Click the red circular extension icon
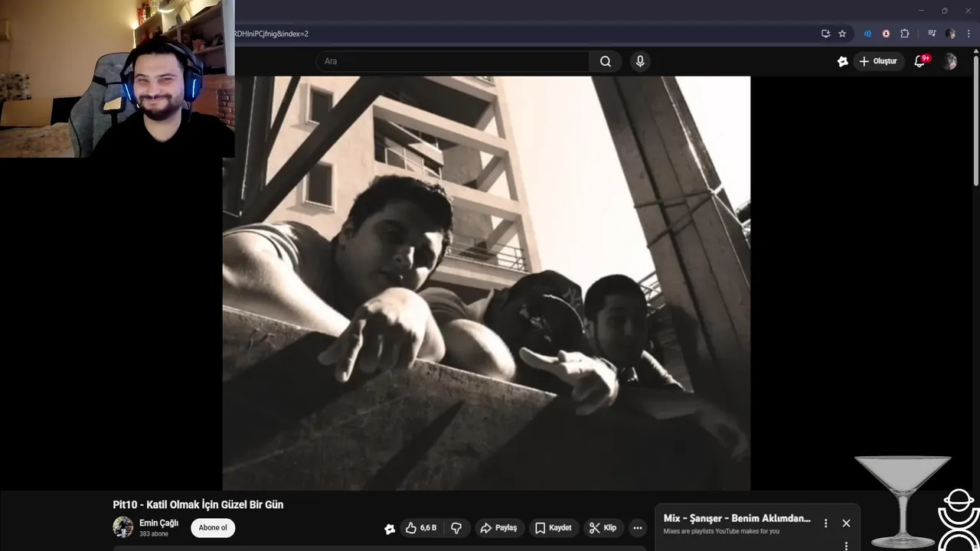This screenshot has width=980, height=551. (x=886, y=34)
